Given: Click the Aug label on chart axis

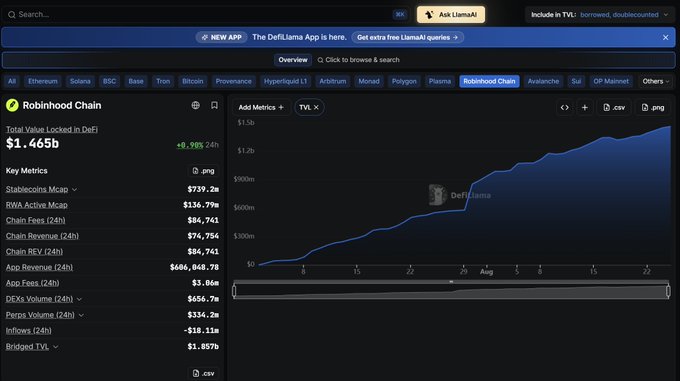Looking at the screenshot, I should click(486, 272).
